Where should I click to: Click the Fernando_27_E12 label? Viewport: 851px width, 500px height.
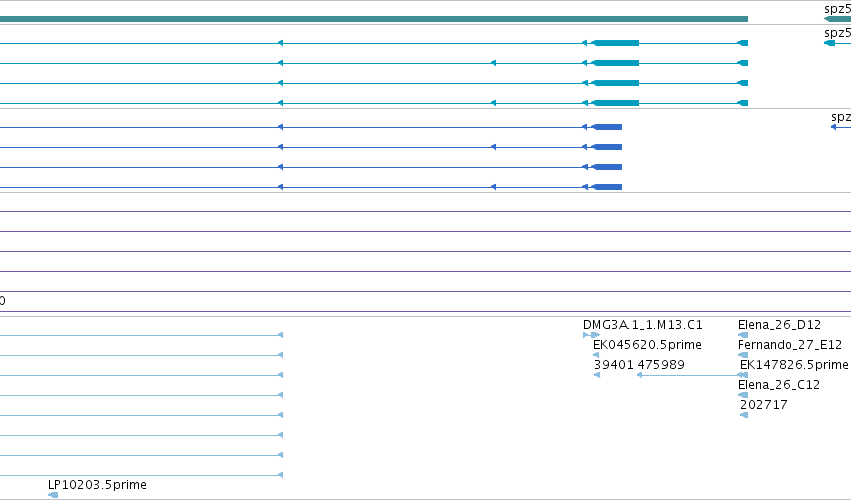pos(790,345)
